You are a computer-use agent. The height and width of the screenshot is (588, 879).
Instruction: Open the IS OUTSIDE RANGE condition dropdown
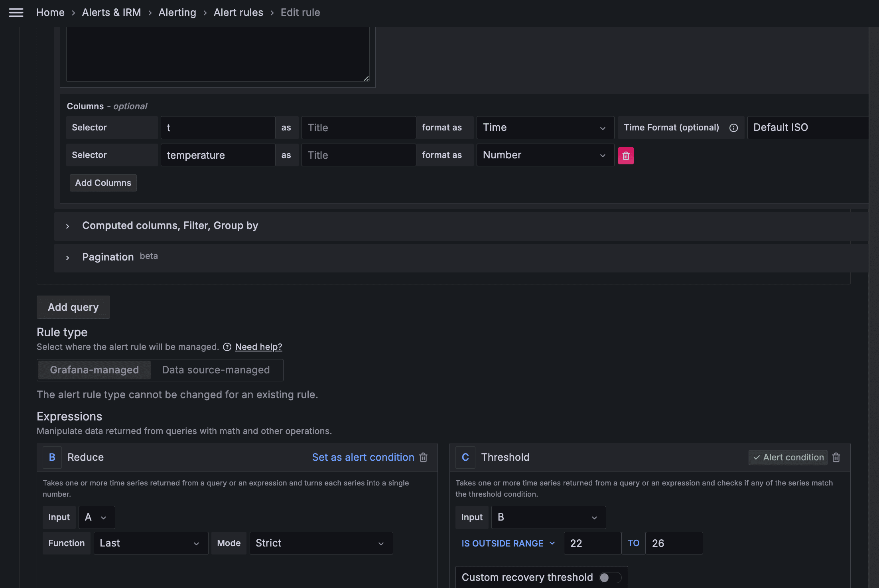point(508,543)
